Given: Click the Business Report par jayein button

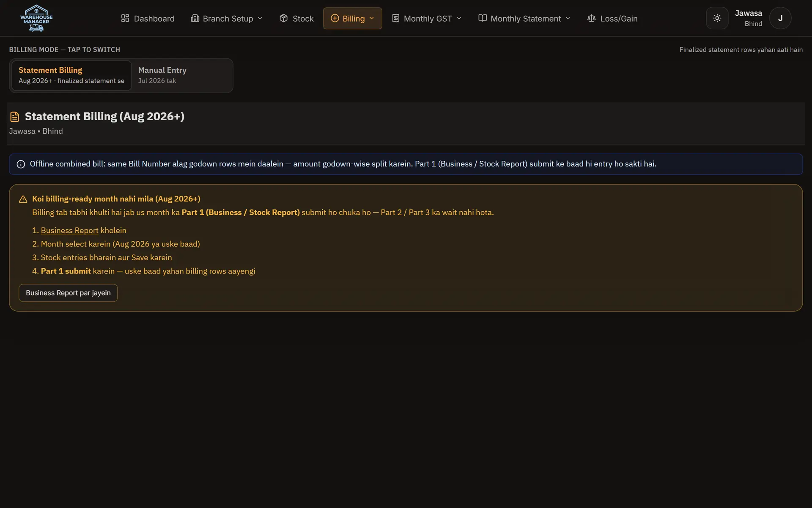Looking at the screenshot, I should tap(68, 293).
